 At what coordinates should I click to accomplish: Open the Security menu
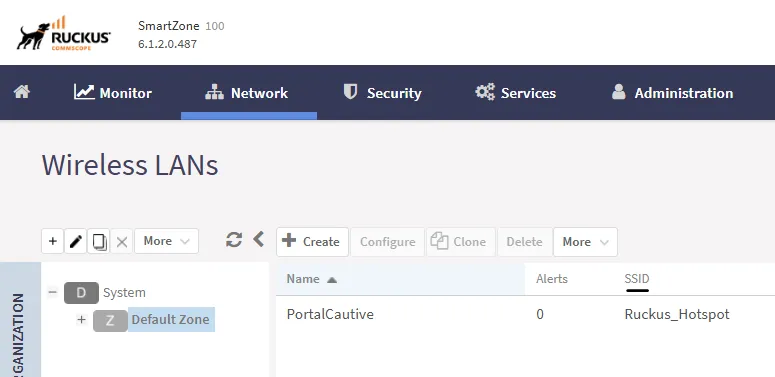382,92
